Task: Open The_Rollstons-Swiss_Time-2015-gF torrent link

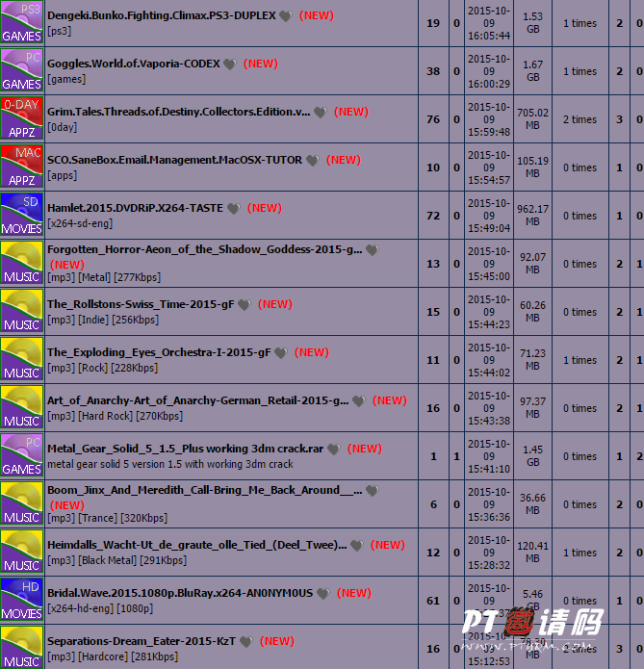Action: 141,304
